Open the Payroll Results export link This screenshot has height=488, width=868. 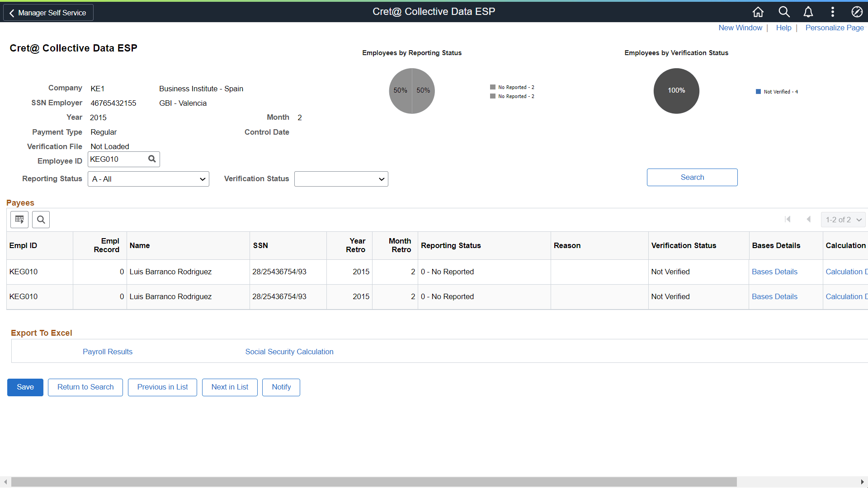pos(108,352)
